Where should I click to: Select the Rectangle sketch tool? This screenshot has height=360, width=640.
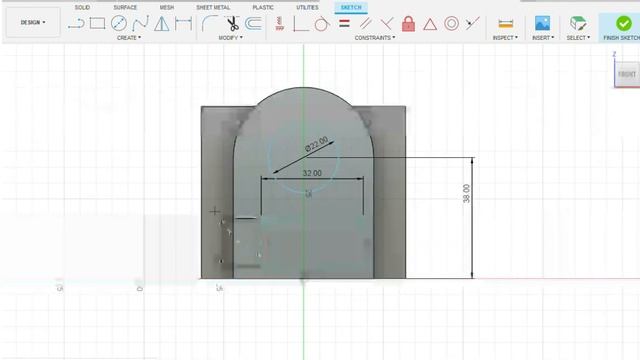coord(97,23)
